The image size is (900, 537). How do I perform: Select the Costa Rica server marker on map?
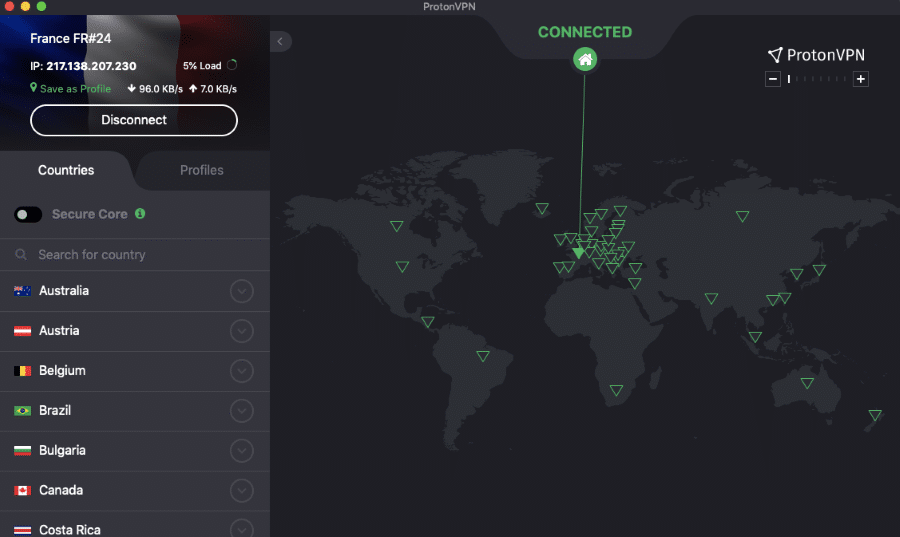[428, 322]
